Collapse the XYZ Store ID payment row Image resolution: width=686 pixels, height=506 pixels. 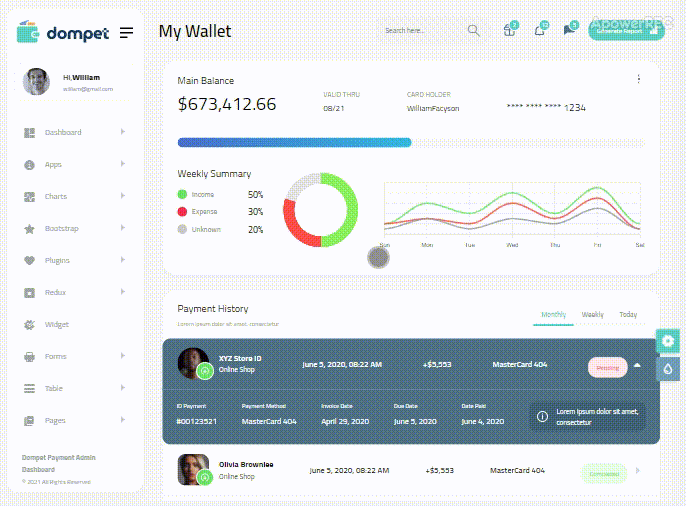click(x=637, y=366)
